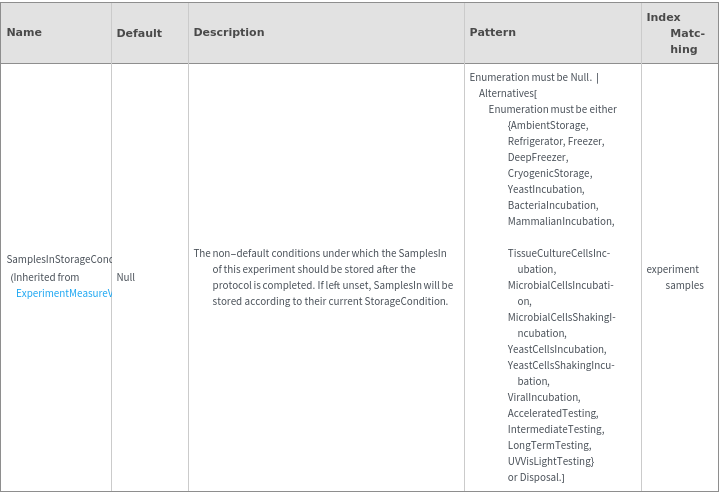Click the Index Matching column header
Screen dimensions: 719x493
[x=678, y=33]
